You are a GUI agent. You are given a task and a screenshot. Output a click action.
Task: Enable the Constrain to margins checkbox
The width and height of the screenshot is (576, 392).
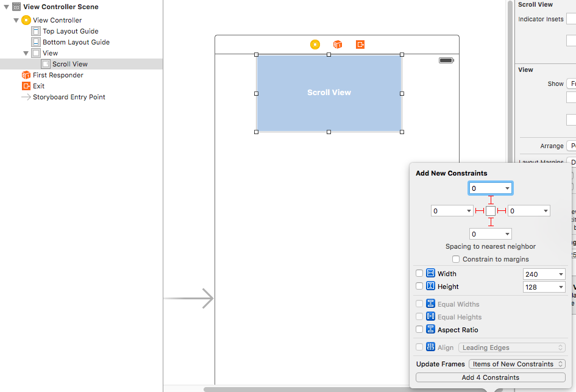coord(456,259)
